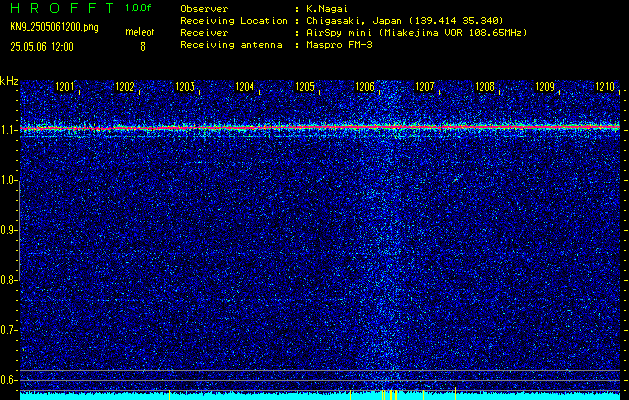
Task: Select the file name KN9_2505061200.png
Action: [54, 27]
